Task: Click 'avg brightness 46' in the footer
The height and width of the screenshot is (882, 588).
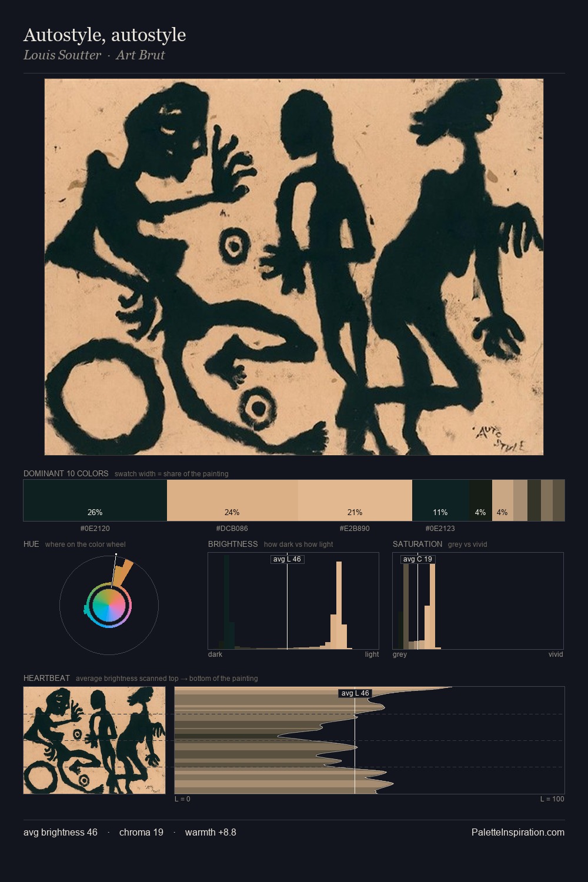Action: click(61, 832)
